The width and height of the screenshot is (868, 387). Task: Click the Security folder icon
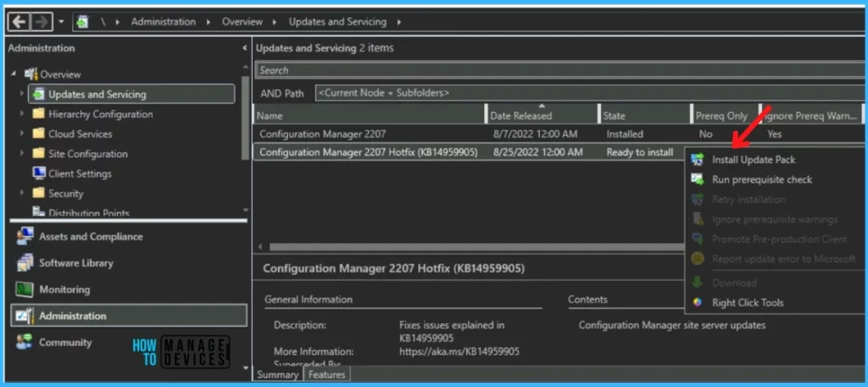point(38,193)
